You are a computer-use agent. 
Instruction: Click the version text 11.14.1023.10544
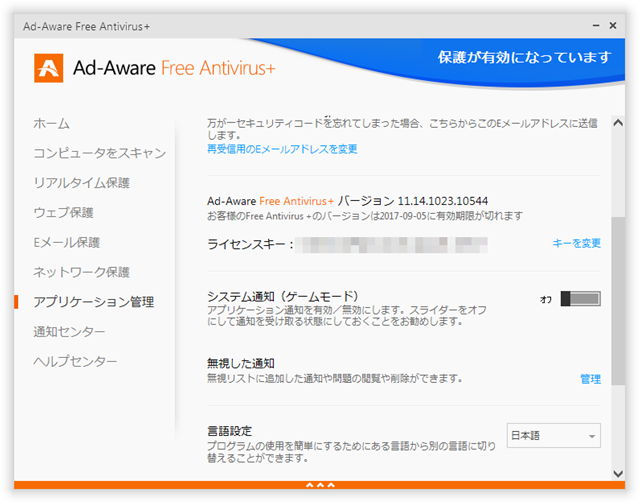[442, 201]
